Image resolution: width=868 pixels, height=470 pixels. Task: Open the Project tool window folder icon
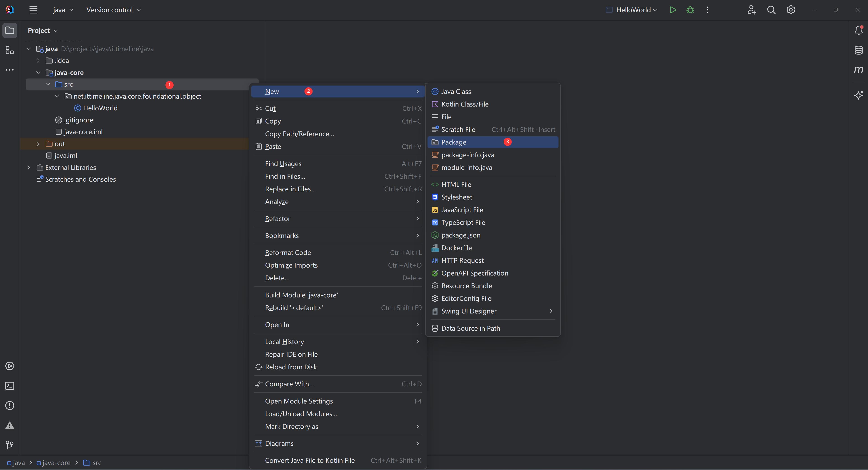click(10, 30)
